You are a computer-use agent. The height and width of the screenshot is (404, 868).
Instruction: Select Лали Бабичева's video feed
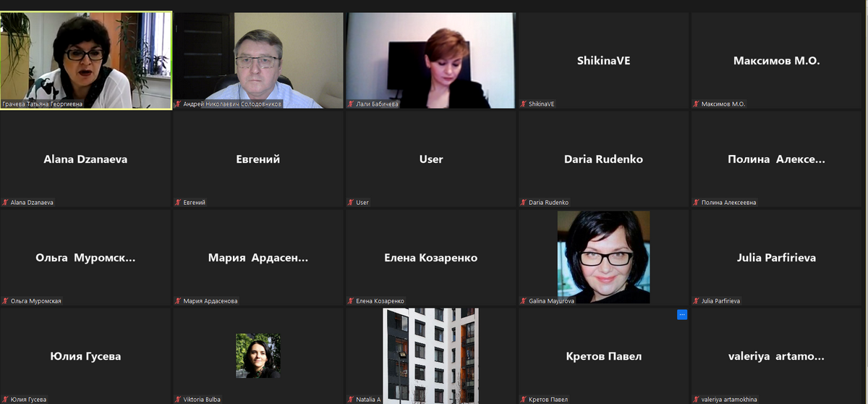point(431,61)
